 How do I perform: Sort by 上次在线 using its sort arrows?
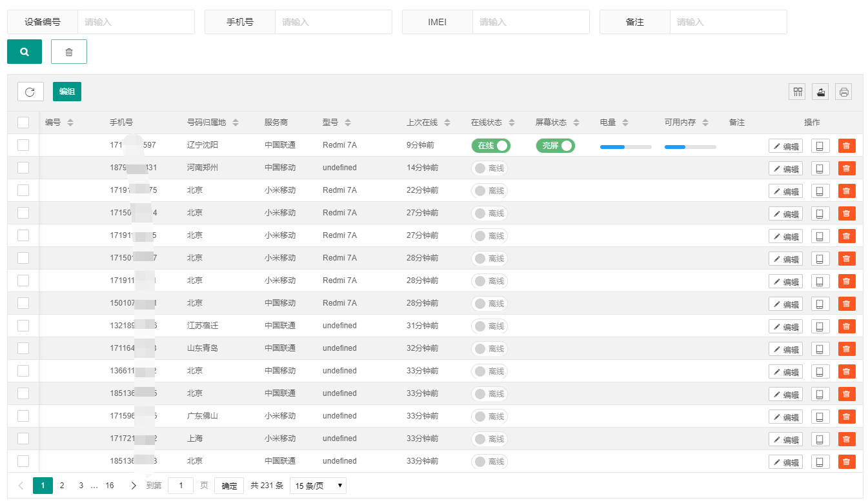pos(447,123)
